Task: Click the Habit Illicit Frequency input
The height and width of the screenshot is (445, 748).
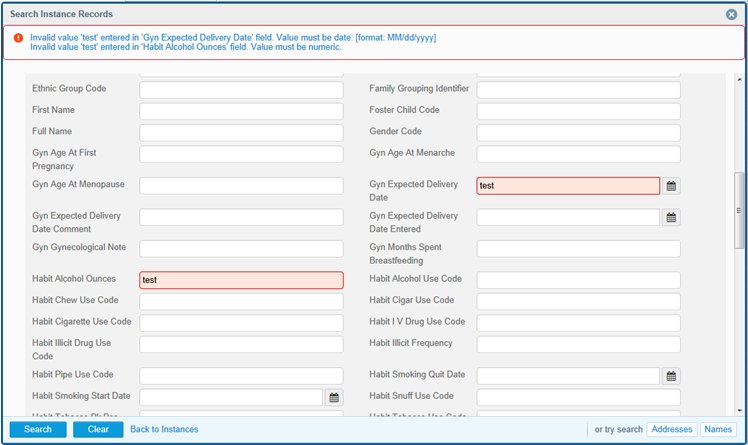Action: tap(578, 344)
